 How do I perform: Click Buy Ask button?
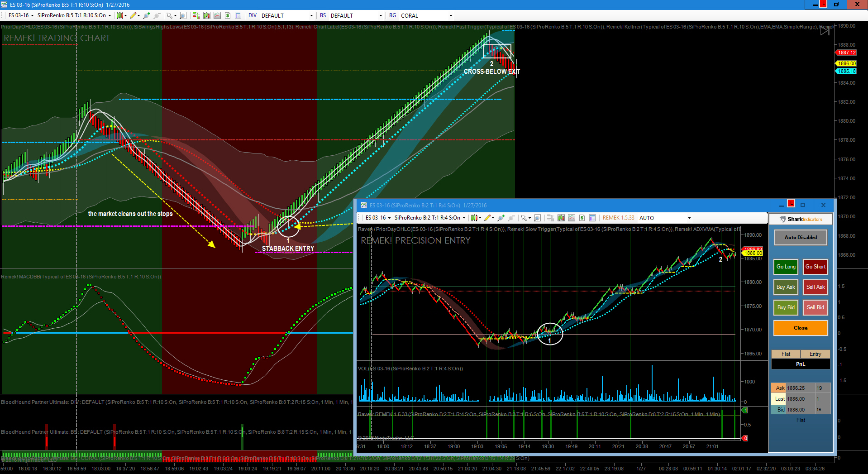pos(786,287)
